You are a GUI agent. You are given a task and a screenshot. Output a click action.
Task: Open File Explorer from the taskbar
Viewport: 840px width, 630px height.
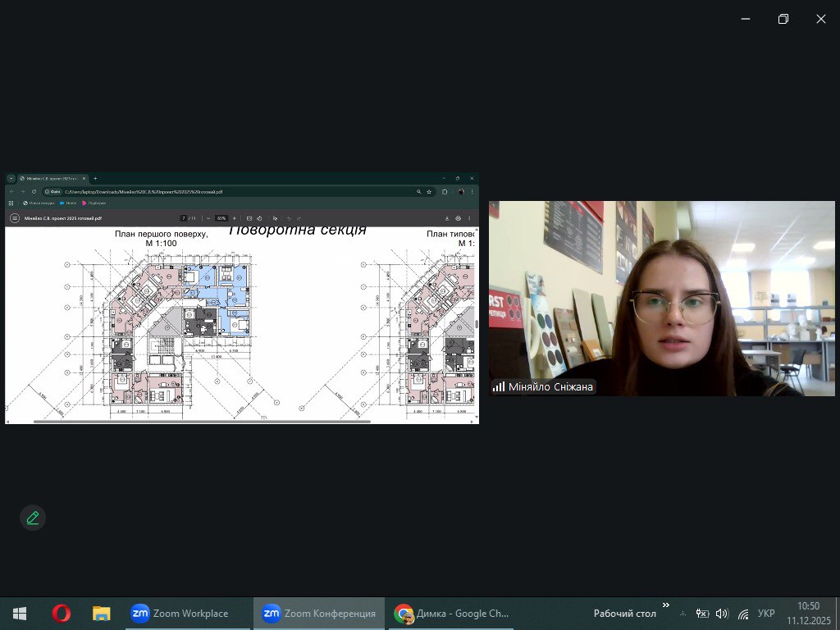(101, 613)
